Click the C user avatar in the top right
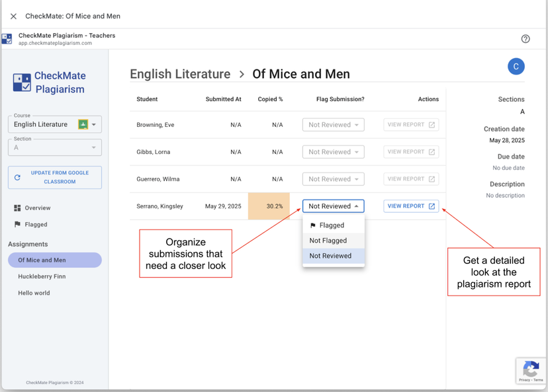The image size is (548, 392). pos(516,66)
